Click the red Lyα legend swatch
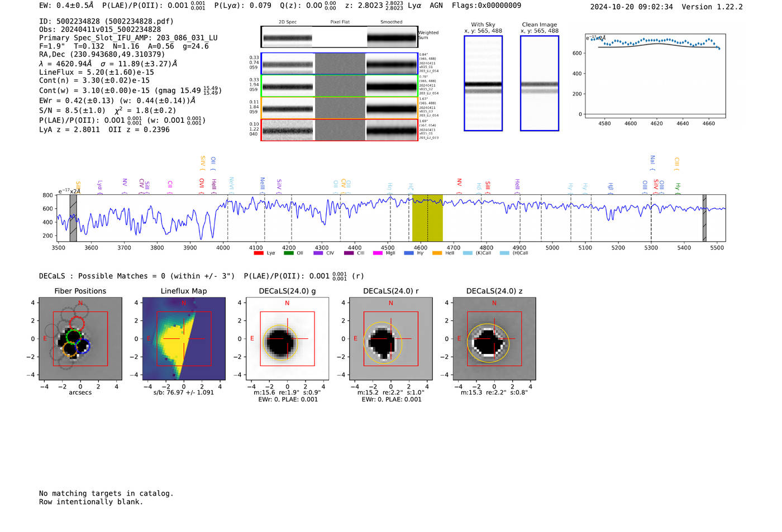 click(x=259, y=253)
